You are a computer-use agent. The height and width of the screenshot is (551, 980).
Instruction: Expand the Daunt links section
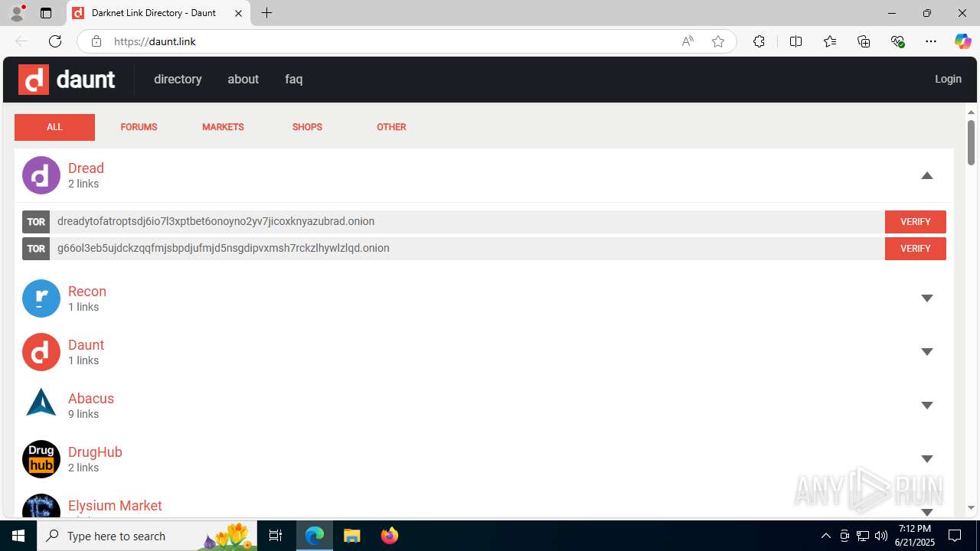point(927,352)
